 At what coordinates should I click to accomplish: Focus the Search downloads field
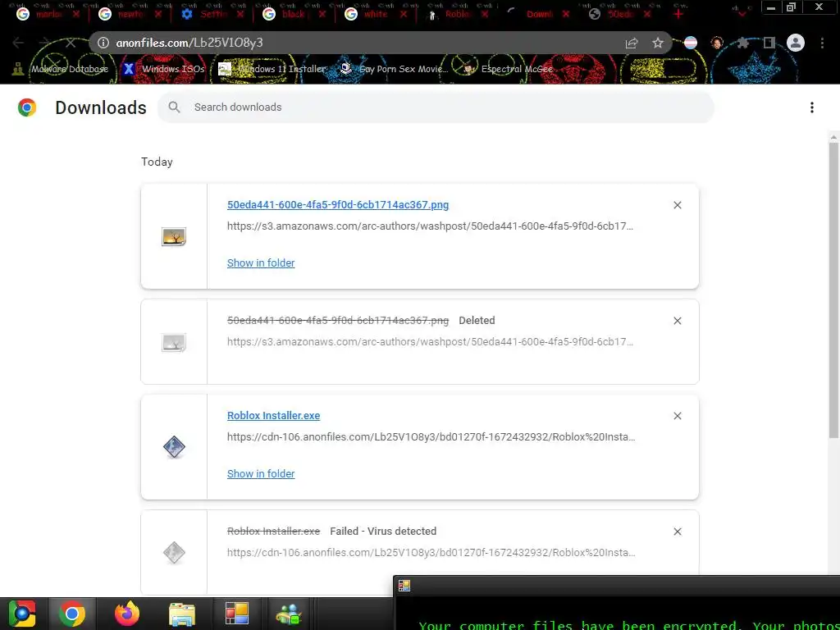[436, 107]
